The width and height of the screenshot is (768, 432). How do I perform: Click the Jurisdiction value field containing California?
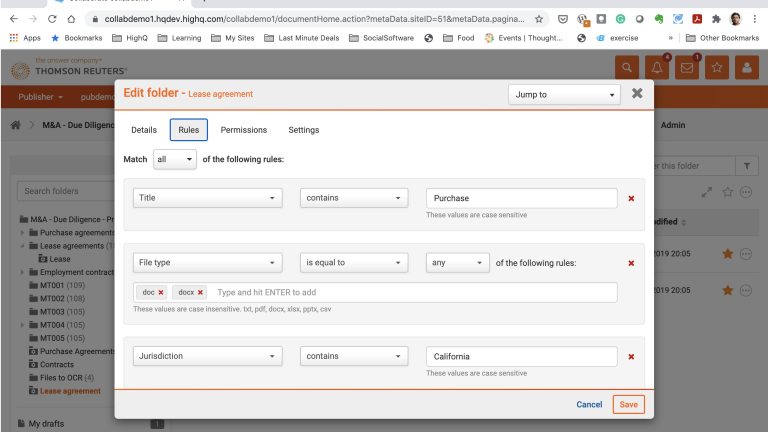[x=520, y=355]
